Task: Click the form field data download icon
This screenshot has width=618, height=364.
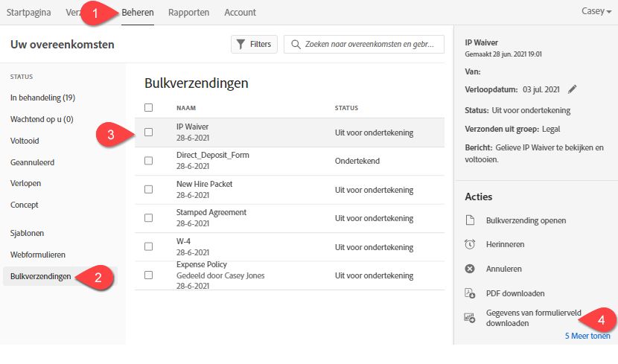Action: pyautogui.click(x=470, y=318)
